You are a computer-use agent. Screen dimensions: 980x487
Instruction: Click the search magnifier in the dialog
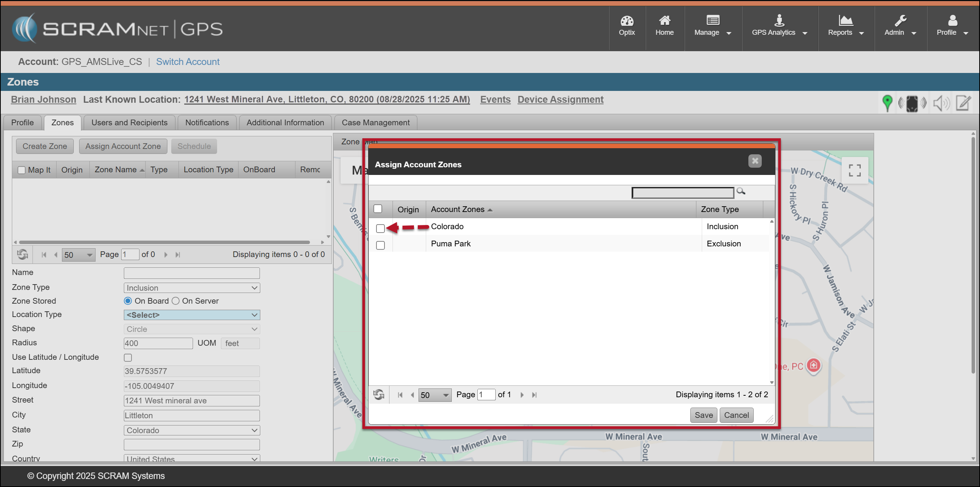point(741,191)
